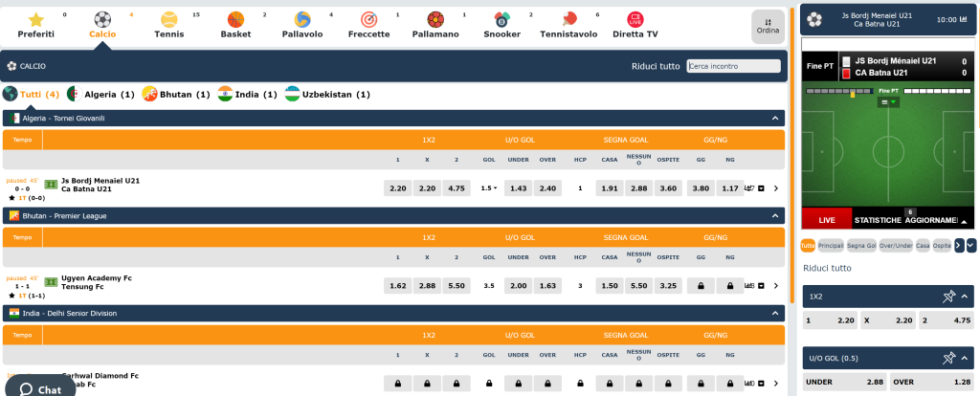
Task: Open STATISTICHE tab in match tracker
Action: click(x=878, y=220)
